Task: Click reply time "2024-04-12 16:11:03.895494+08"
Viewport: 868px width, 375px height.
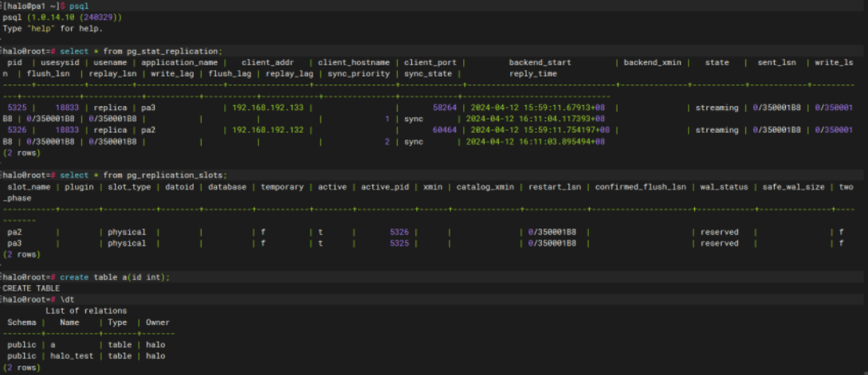Action: pos(535,142)
